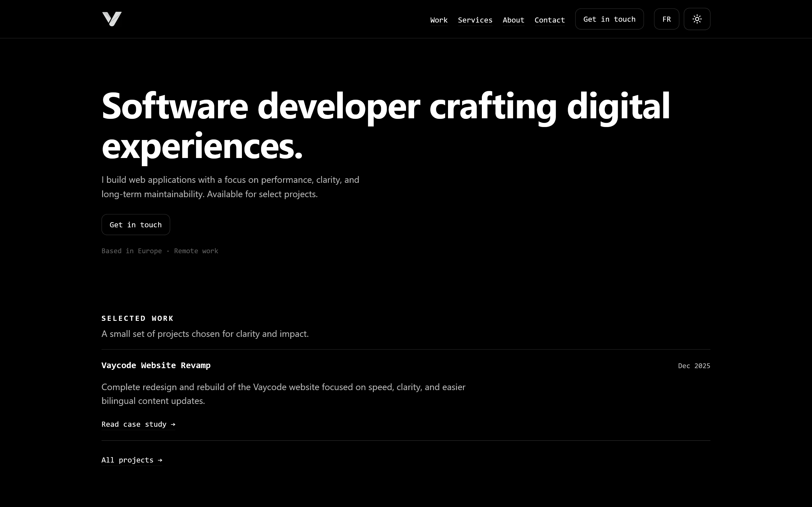Click the arrow next to All projects
The image size is (812, 507).
160,460
